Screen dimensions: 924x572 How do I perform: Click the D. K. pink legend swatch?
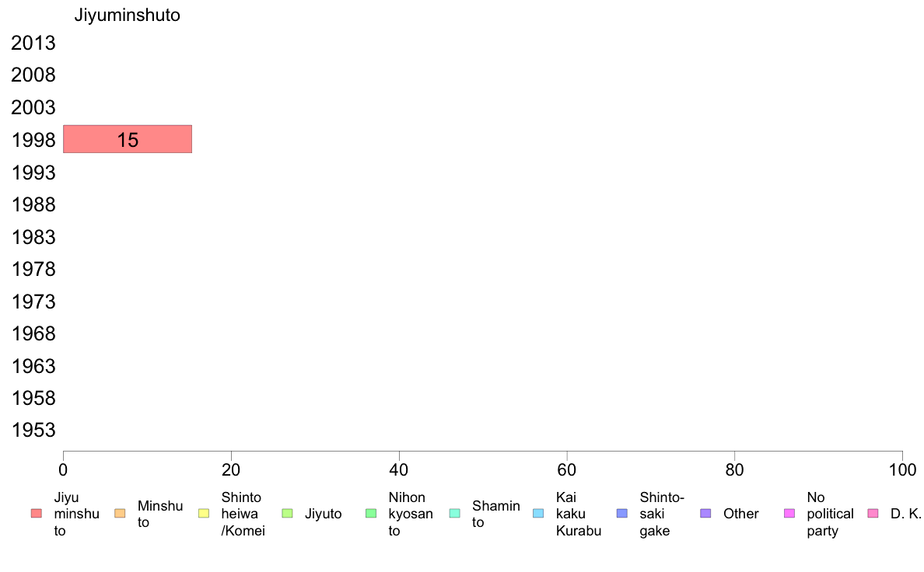pyautogui.click(x=873, y=514)
